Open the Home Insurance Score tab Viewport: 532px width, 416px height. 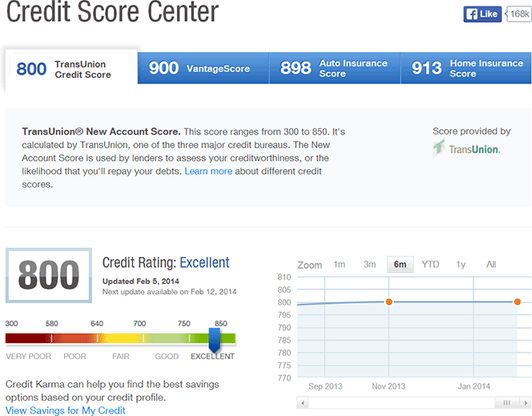[465, 68]
